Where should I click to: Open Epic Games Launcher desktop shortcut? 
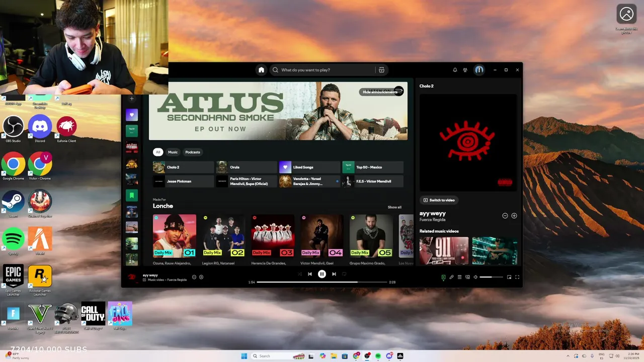(13, 280)
